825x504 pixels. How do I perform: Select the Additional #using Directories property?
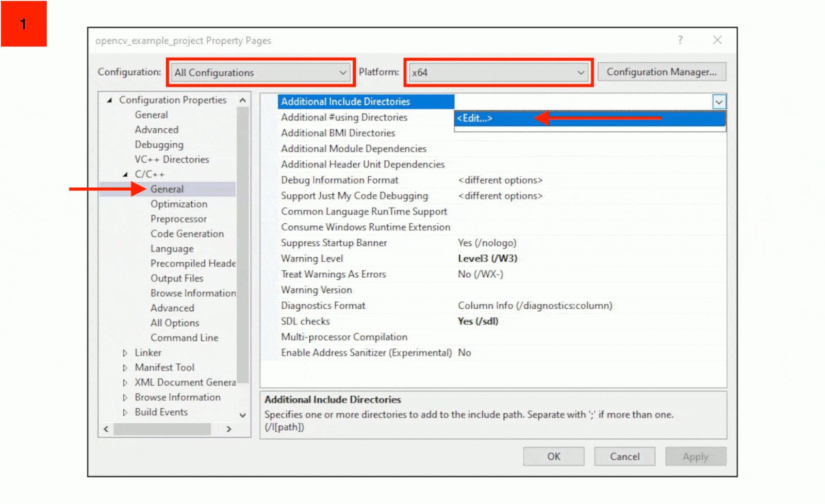[x=344, y=117]
